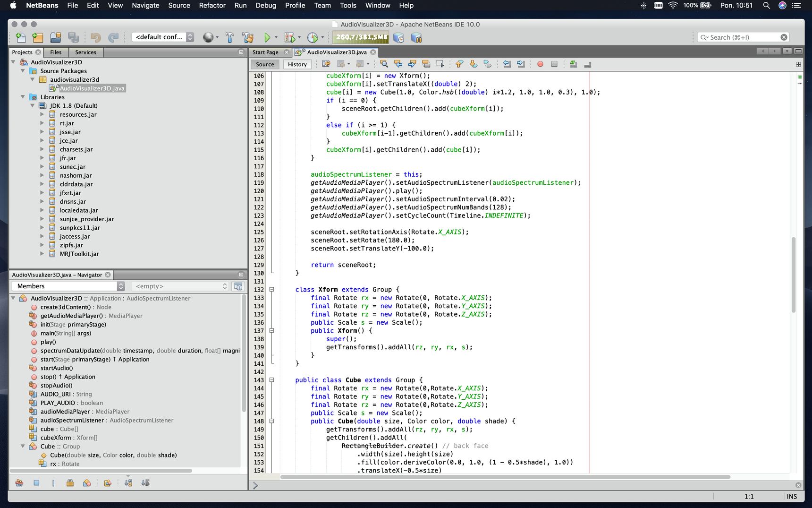Toggle Sort by Source in Navigator
This screenshot has width=812, height=508.
[145, 482]
